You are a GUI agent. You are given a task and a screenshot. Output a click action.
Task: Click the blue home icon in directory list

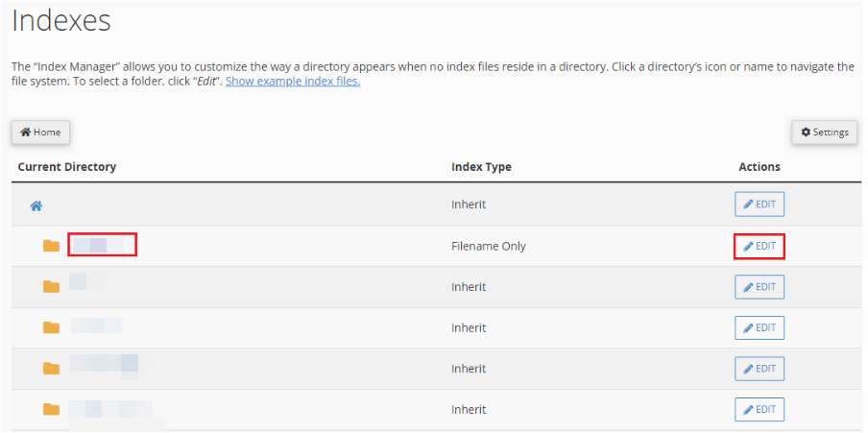click(36, 206)
